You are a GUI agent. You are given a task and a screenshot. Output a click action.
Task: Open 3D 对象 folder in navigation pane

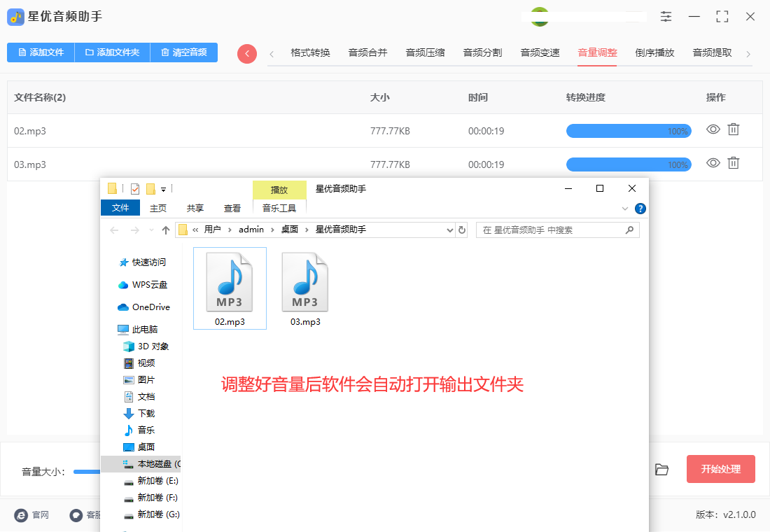click(x=153, y=346)
